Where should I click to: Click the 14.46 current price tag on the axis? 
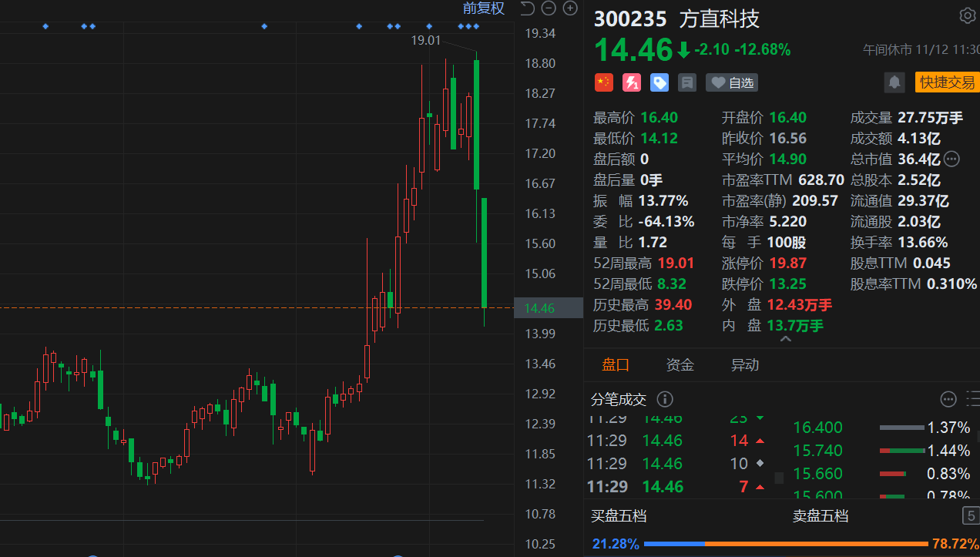tap(549, 308)
